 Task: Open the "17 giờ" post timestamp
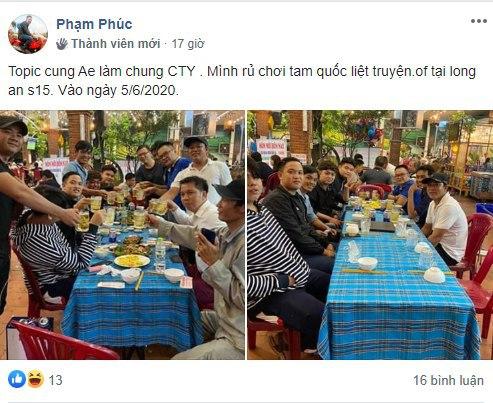(x=188, y=44)
